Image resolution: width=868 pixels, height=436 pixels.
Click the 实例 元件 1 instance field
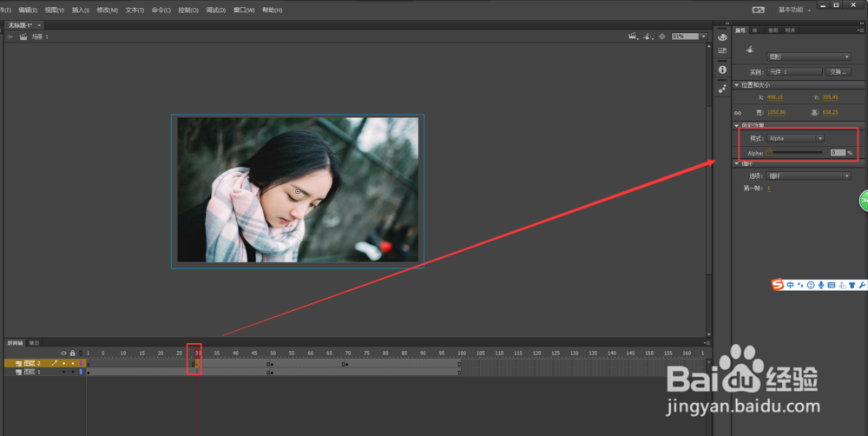(x=795, y=71)
